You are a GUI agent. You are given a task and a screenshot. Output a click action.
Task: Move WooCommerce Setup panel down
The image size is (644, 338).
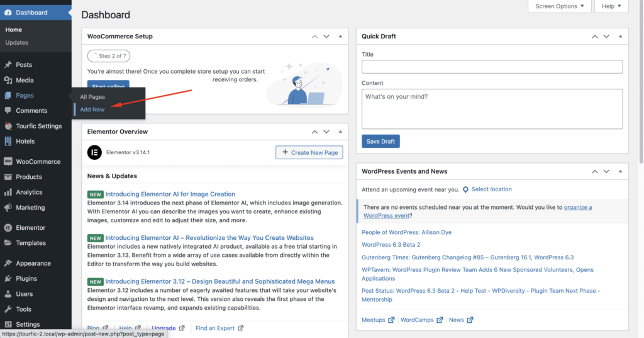click(326, 36)
